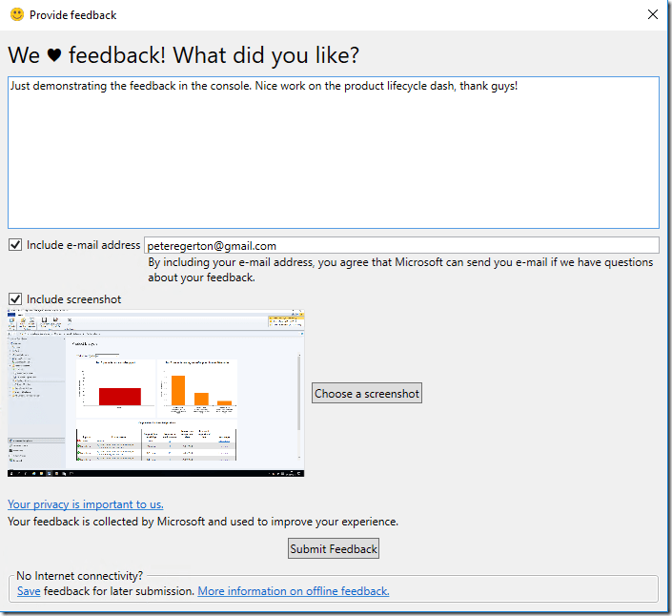Close the Provide feedback dialog
The width and height of the screenshot is (672, 616).
[x=652, y=14]
